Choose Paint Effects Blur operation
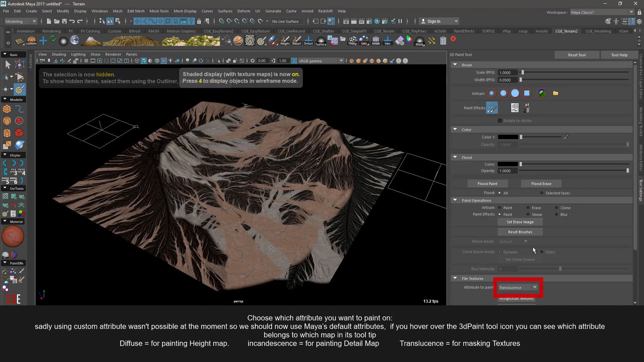The height and width of the screenshot is (362, 644). click(x=556, y=214)
